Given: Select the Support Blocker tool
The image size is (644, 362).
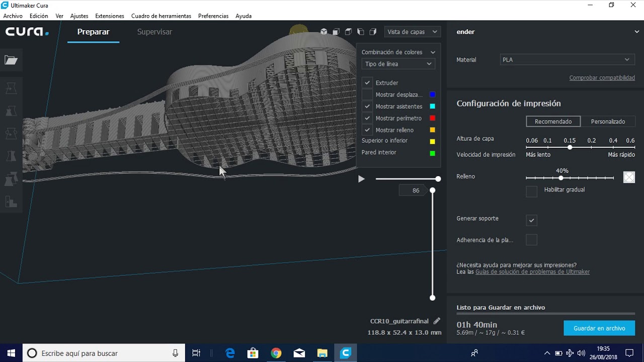Looking at the screenshot, I should point(11,202).
